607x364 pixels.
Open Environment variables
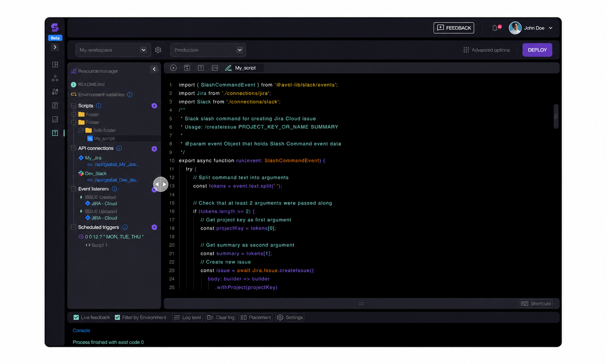pos(101,94)
